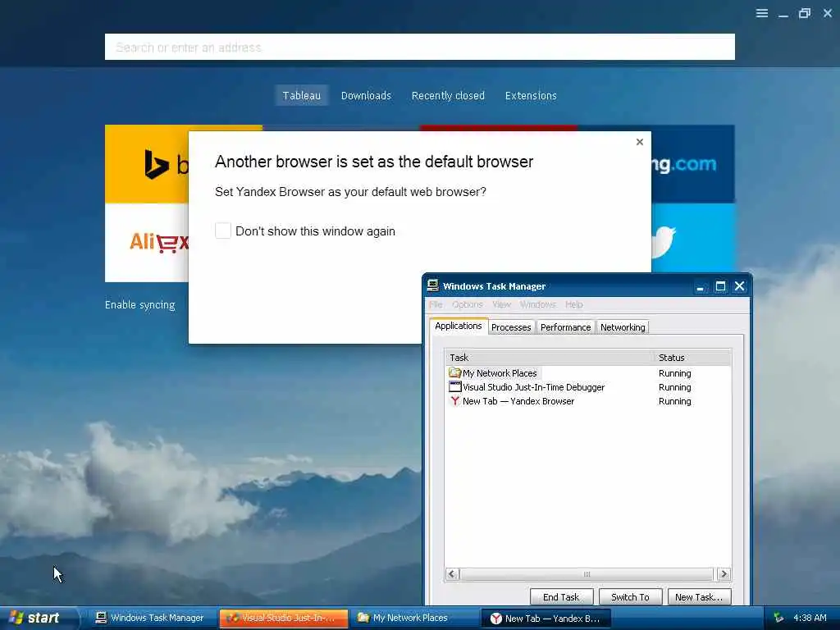Screen dimensions: 840x630
Task: Open the Twitter bird tile
Action: tap(693, 239)
